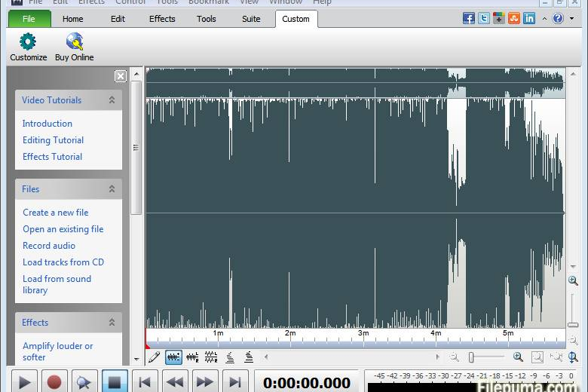This screenshot has width=588, height=392.
Task: Open the Editing Tutorial link
Action: point(54,140)
